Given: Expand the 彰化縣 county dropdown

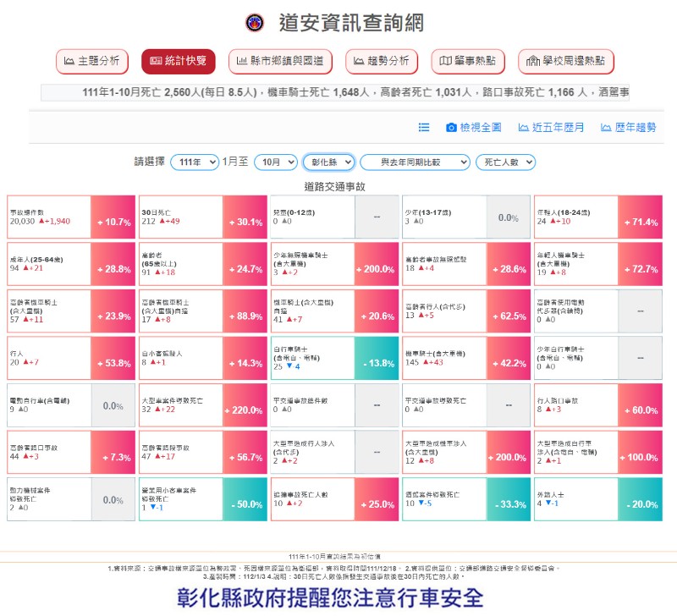Looking at the screenshot, I should point(328,162).
